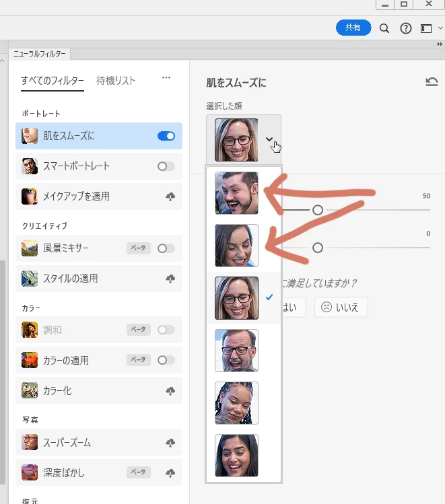The image size is (445, 504).
Task: Open search with the magnifier icon
Action: pyautogui.click(x=384, y=28)
